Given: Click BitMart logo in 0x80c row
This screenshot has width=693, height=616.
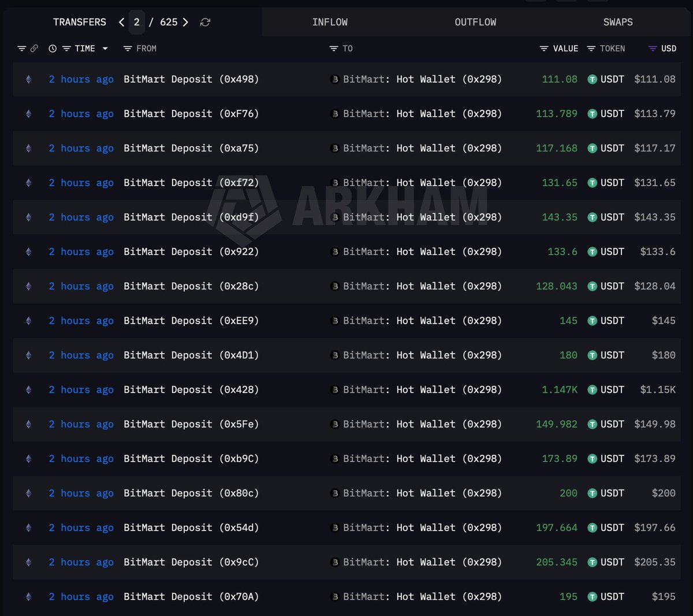Looking at the screenshot, I should [334, 493].
